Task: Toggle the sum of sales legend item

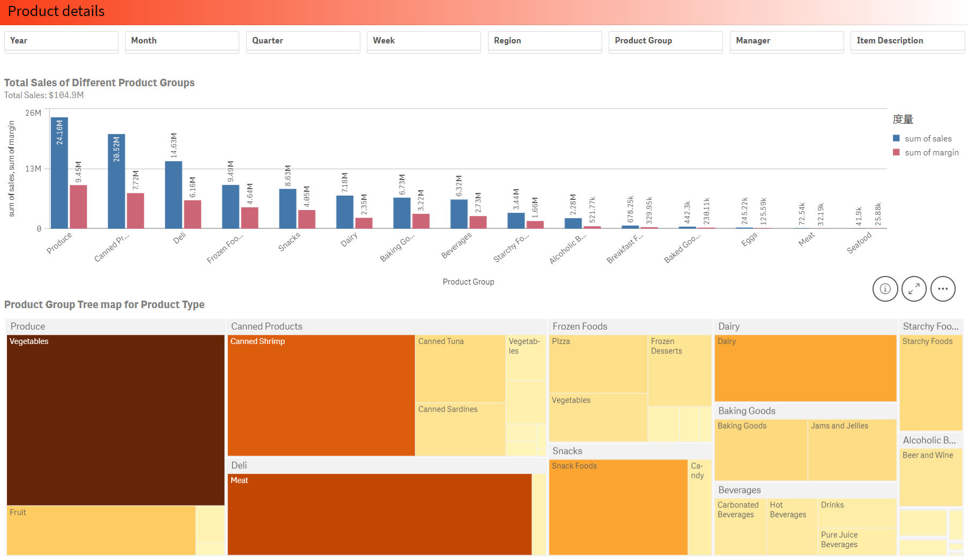Action: click(x=928, y=138)
